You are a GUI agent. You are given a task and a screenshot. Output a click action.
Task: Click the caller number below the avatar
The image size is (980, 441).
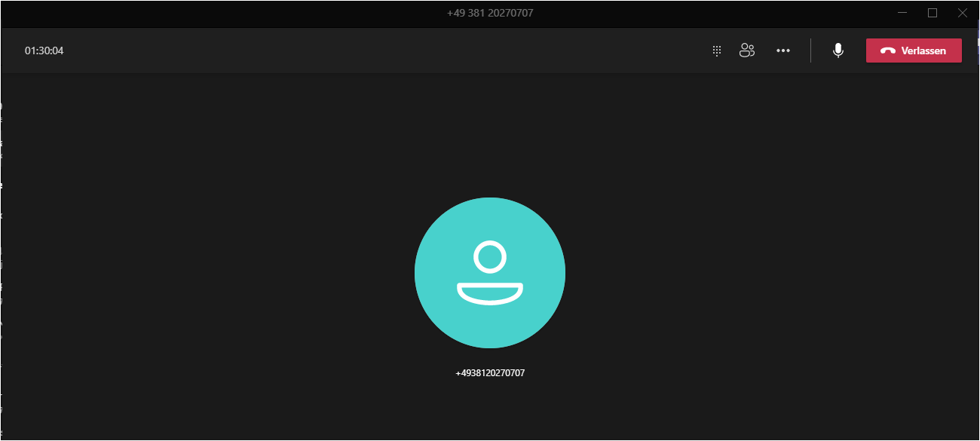click(x=489, y=373)
